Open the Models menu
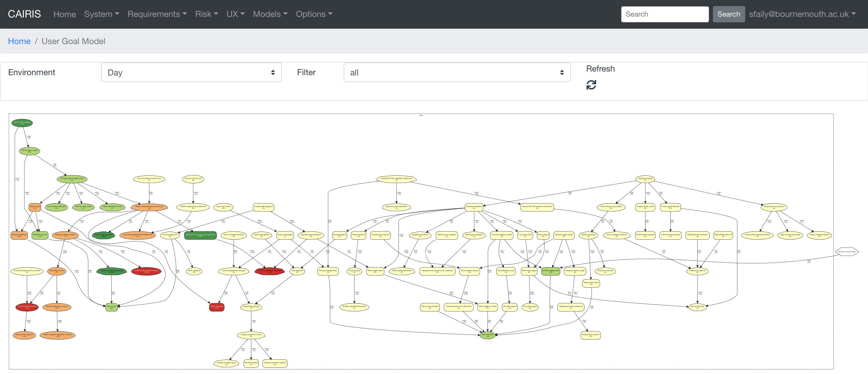 269,14
